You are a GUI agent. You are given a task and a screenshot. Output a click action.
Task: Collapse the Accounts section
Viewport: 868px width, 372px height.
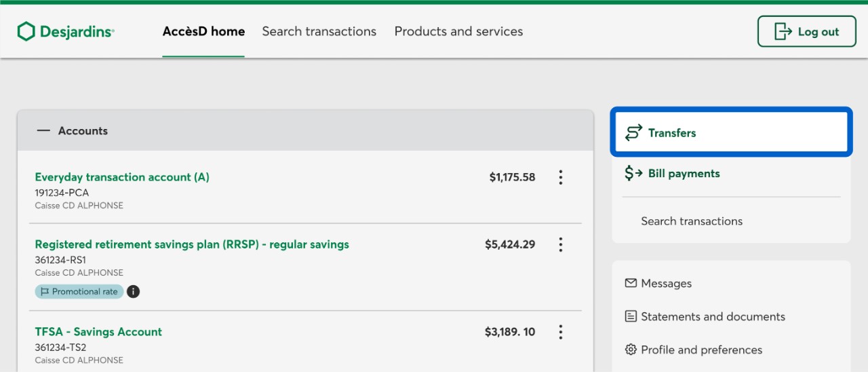pyautogui.click(x=43, y=131)
